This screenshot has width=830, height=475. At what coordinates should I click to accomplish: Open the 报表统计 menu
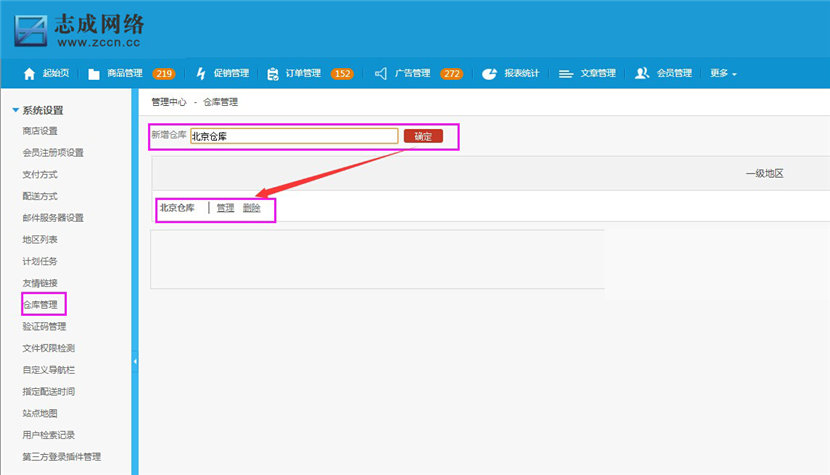click(x=521, y=73)
